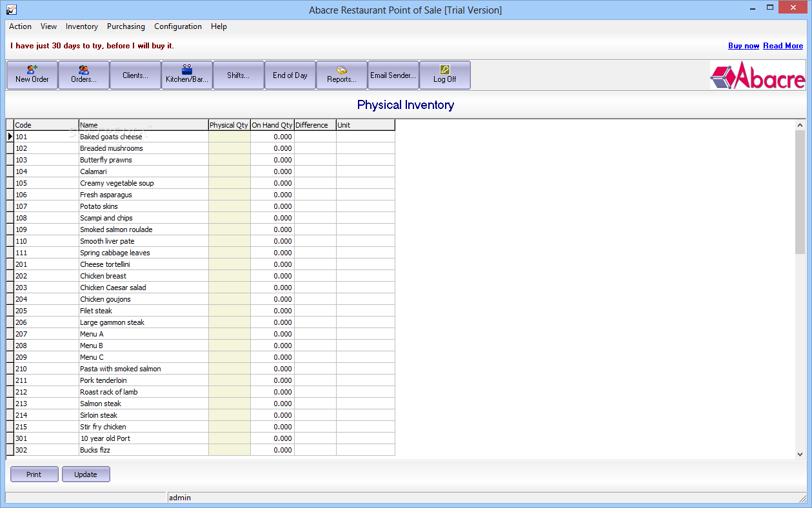Screen dimensions: 812x508
Task: Select the 'Smoked salmon roulade' cell
Action: click(144, 230)
